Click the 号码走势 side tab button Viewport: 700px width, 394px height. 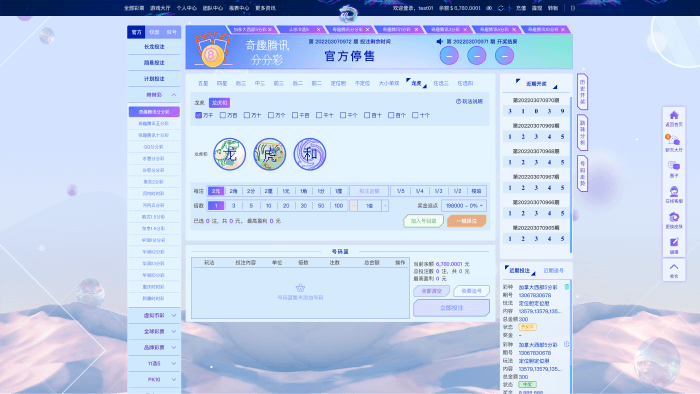pyautogui.click(x=582, y=174)
